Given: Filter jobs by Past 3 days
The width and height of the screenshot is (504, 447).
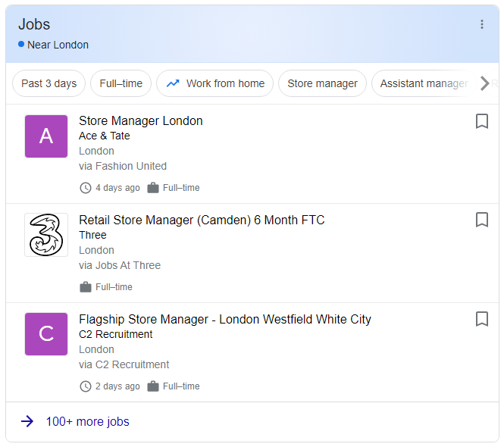Looking at the screenshot, I should pyautogui.click(x=49, y=83).
